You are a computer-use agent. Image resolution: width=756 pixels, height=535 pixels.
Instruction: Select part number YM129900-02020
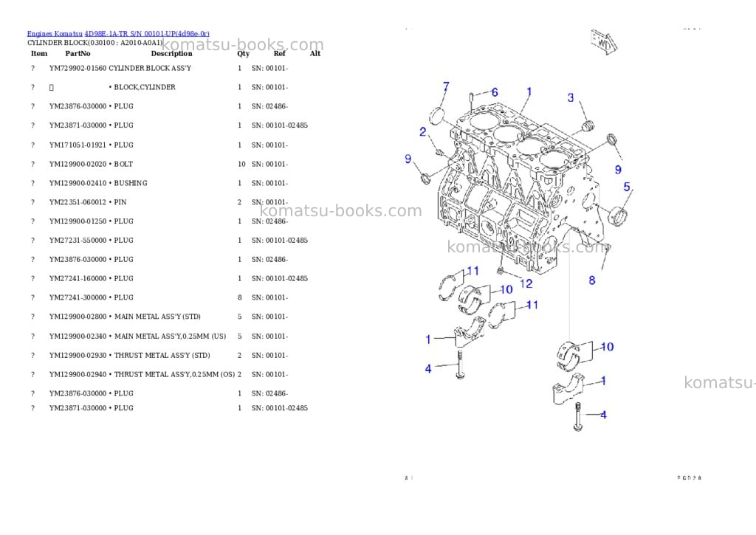78,165
